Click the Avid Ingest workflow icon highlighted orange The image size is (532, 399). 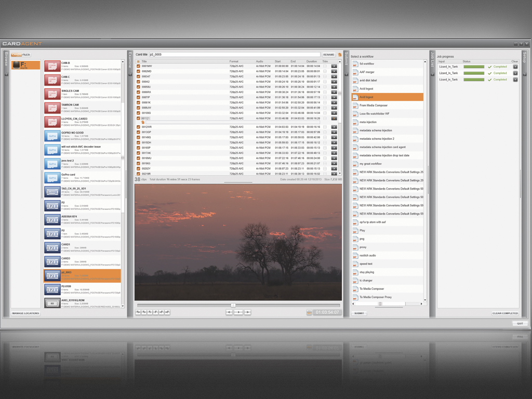click(355, 97)
